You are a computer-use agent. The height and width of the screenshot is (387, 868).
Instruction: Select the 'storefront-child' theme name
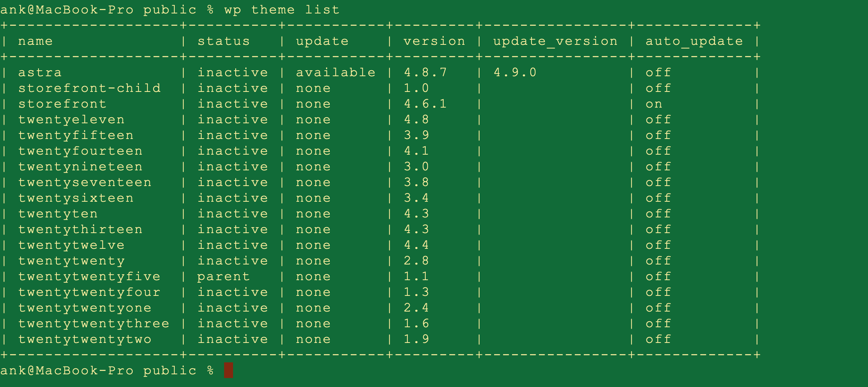(89, 88)
